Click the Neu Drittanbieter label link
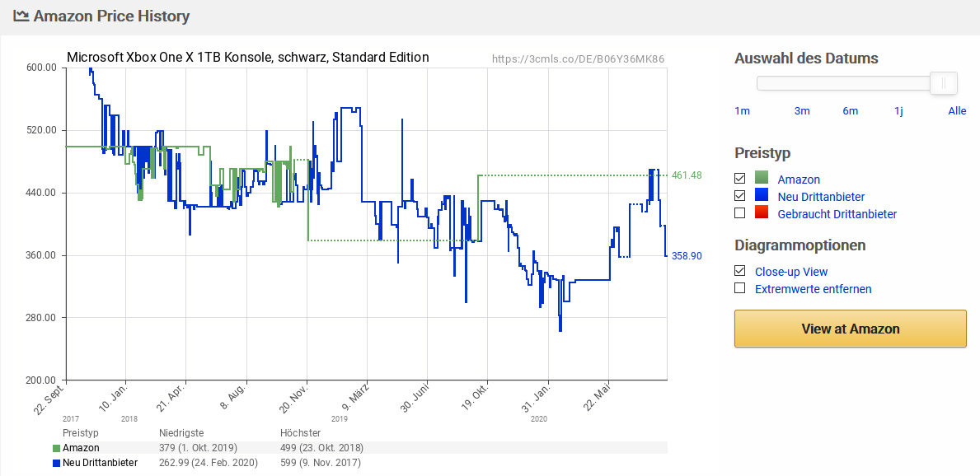The image size is (980, 476). pos(821,197)
